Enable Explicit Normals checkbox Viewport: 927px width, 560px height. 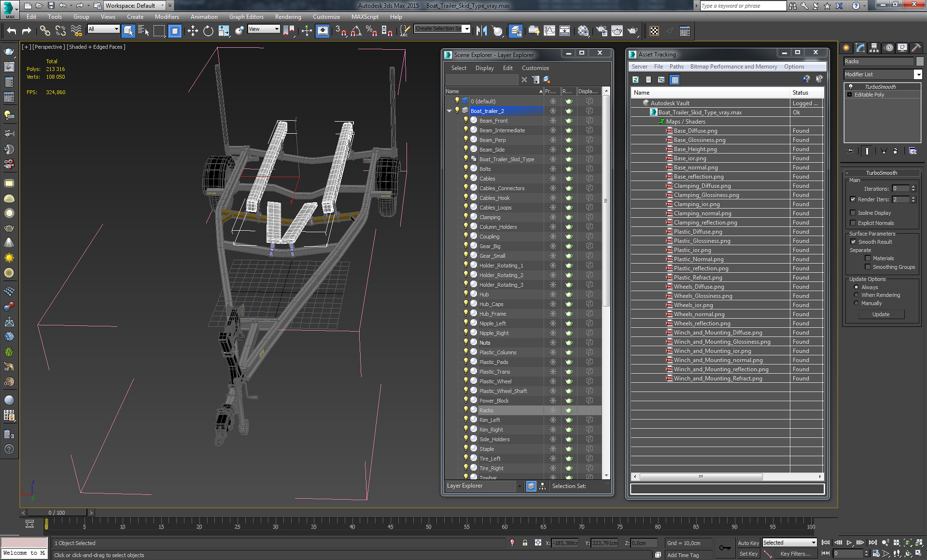(853, 223)
